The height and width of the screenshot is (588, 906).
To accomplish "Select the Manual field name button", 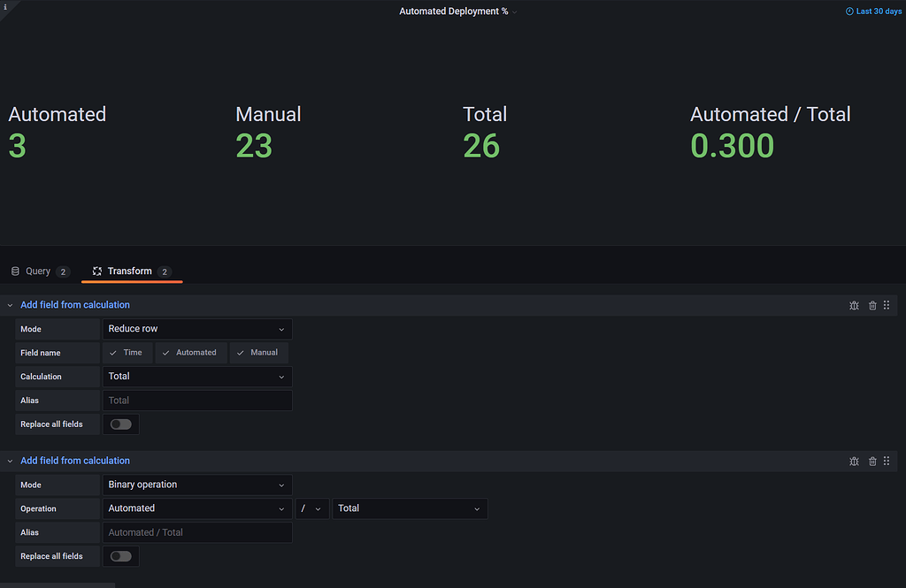I will click(258, 352).
